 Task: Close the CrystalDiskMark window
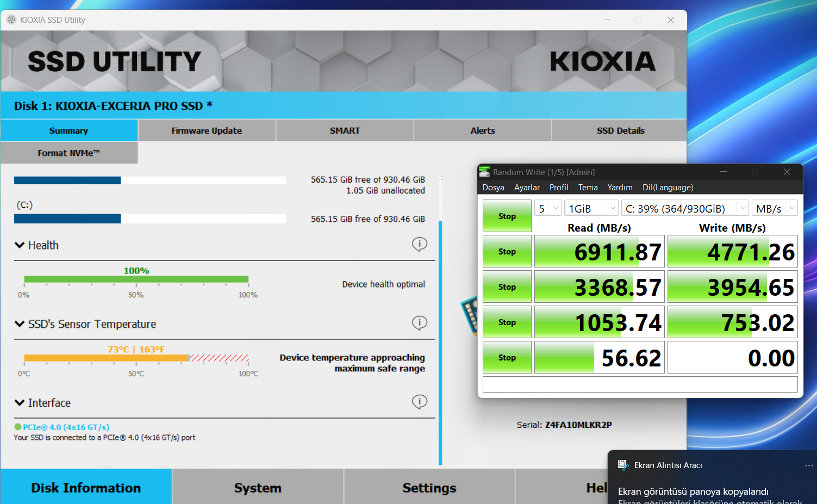[x=787, y=172]
